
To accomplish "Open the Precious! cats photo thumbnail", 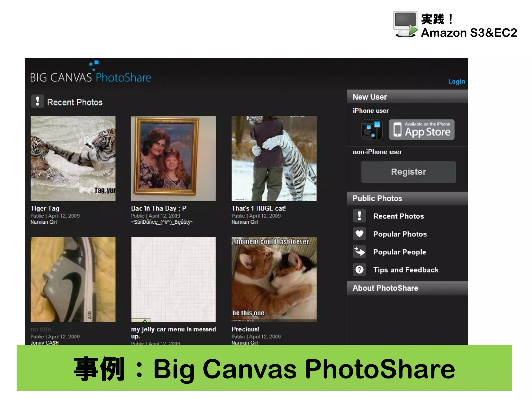I will pyautogui.click(x=274, y=279).
